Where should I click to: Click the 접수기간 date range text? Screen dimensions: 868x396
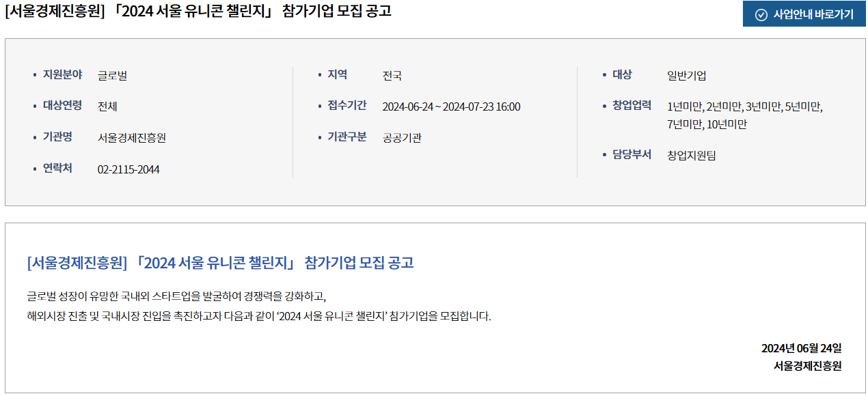(451, 107)
